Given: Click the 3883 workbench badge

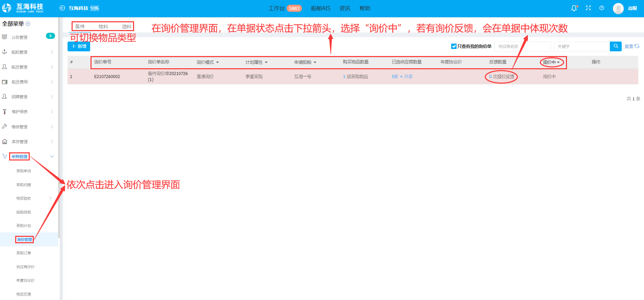Looking at the screenshot, I should [294, 8].
